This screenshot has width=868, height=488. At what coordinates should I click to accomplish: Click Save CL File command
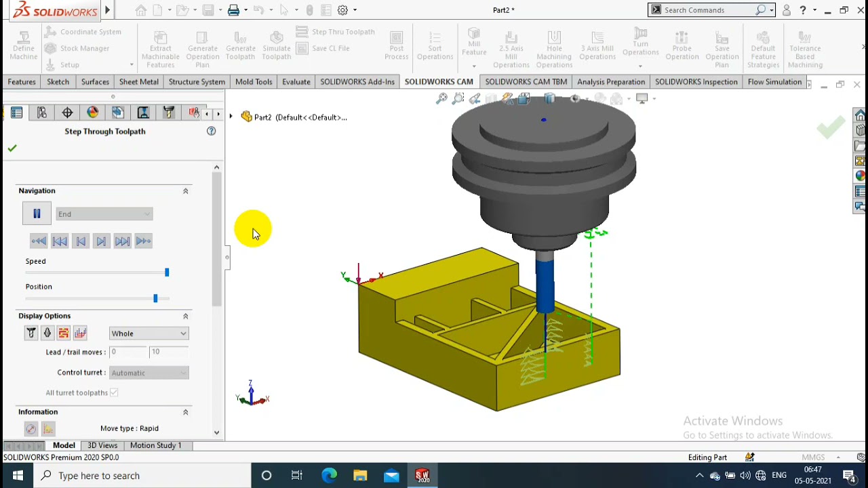[323, 48]
